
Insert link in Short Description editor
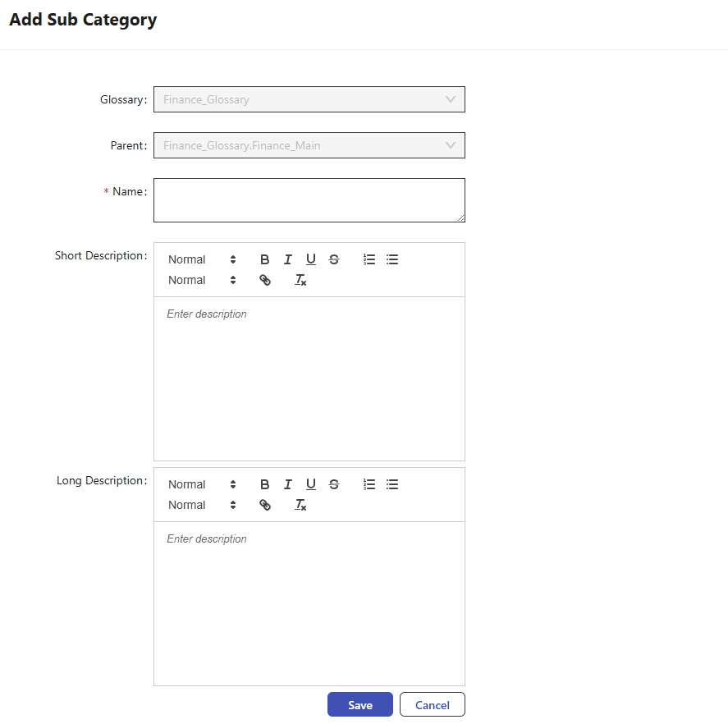[x=264, y=280]
